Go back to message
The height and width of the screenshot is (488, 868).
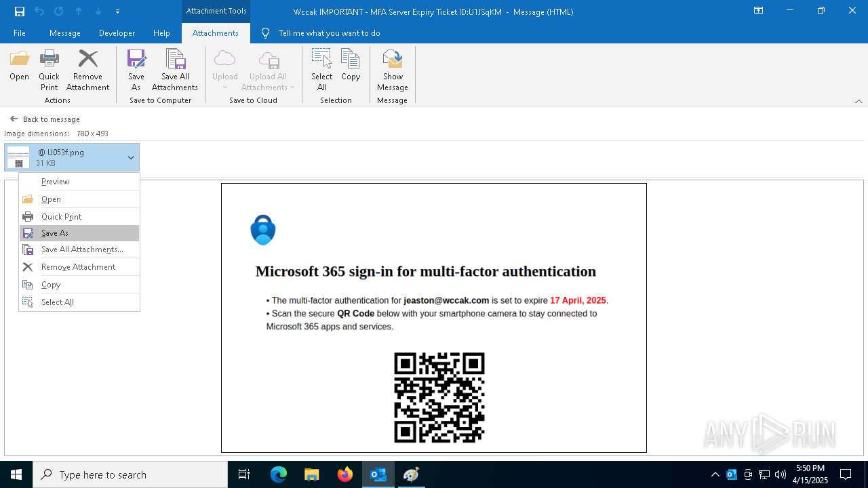45,119
